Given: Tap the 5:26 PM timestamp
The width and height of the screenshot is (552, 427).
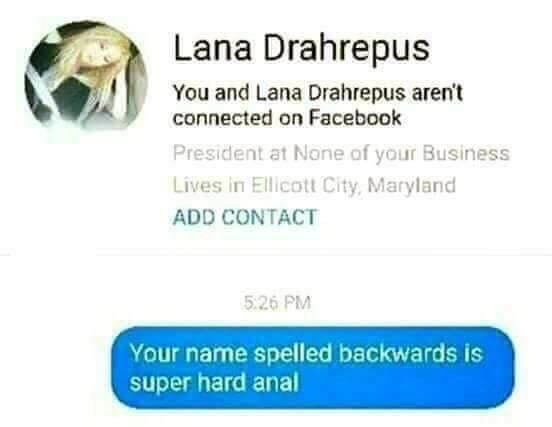Looking at the screenshot, I should 277,302.
